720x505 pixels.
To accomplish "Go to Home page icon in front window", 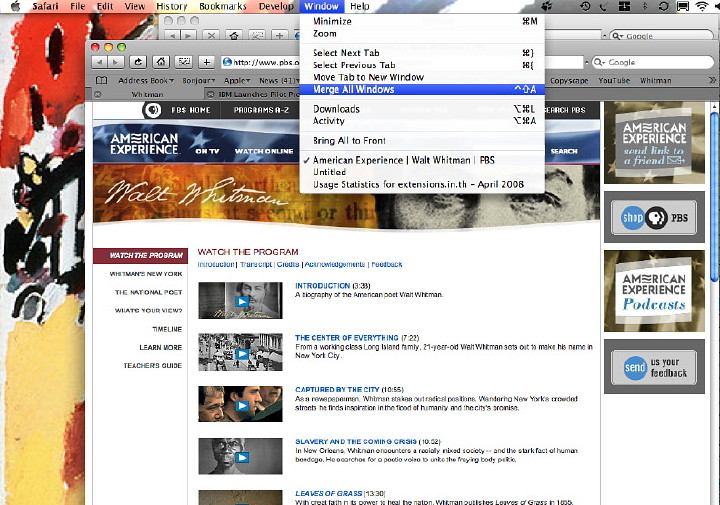I will tap(161, 62).
